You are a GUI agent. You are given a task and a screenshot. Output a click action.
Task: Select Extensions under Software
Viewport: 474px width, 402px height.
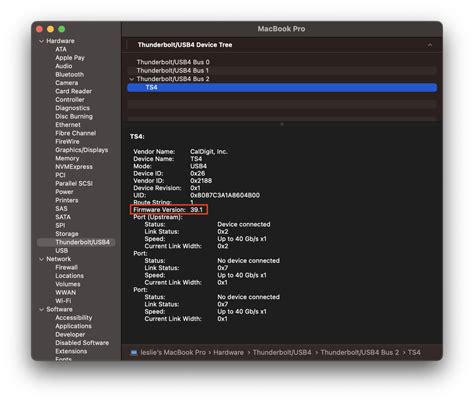[71, 351]
